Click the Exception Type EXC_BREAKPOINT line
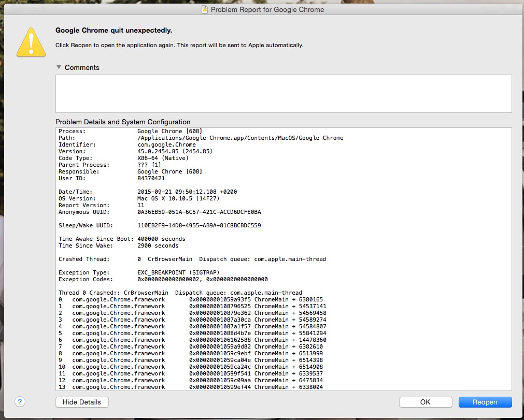 coord(139,272)
